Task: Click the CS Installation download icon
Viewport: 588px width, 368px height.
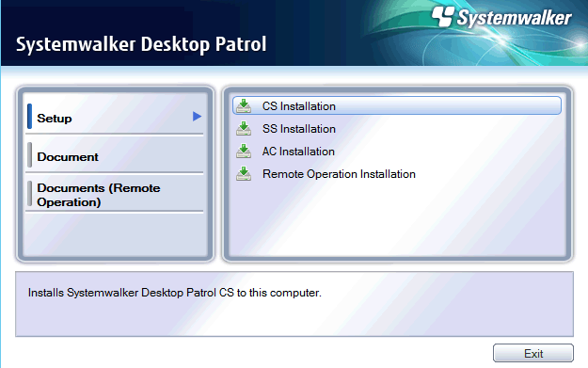Action: coord(244,106)
